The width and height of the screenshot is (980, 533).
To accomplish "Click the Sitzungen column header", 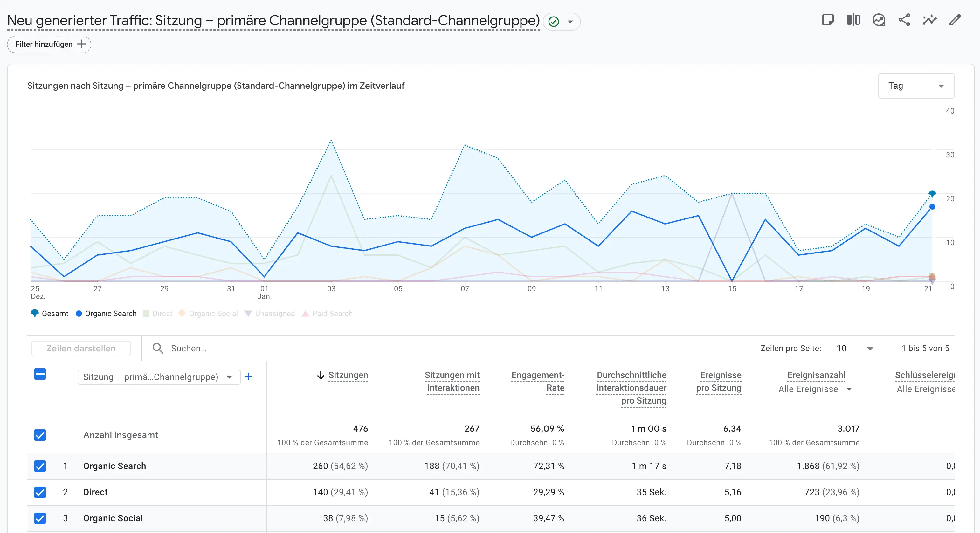I will coord(348,375).
